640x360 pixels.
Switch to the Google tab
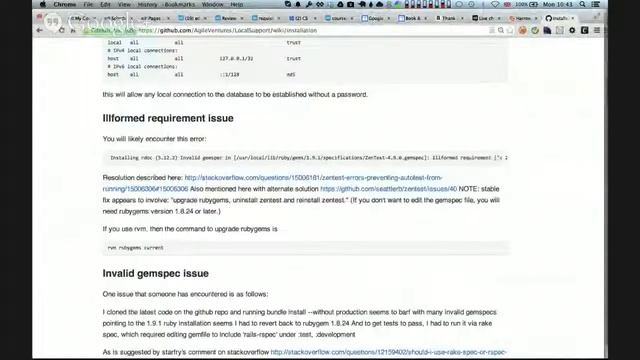click(376, 18)
